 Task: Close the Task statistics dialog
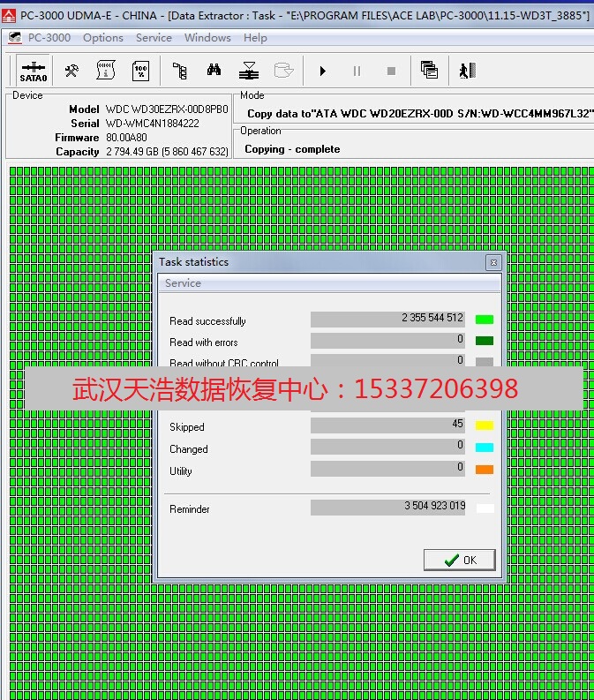tap(493, 262)
